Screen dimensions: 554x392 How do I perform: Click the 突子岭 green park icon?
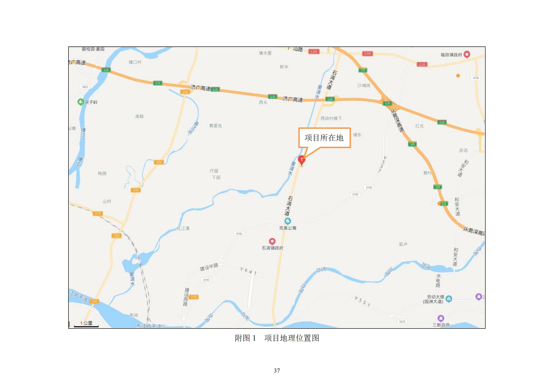pos(80,102)
